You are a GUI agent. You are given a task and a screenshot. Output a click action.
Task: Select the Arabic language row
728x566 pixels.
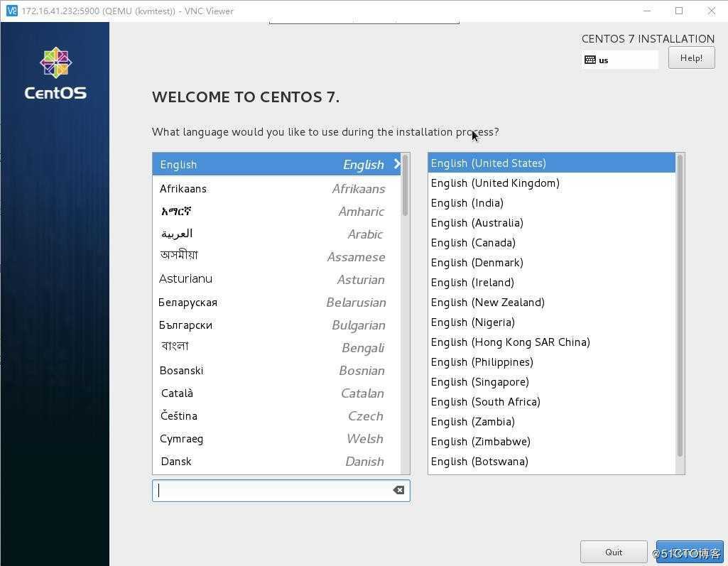pos(277,234)
